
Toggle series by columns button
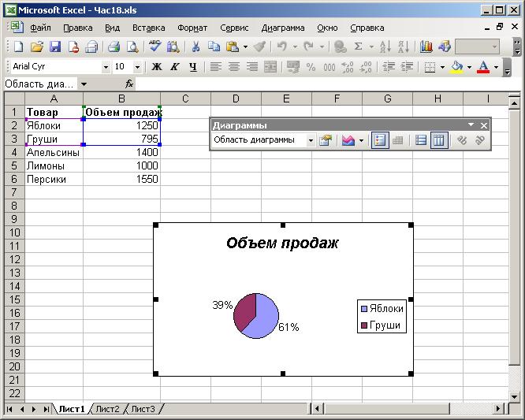439,140
